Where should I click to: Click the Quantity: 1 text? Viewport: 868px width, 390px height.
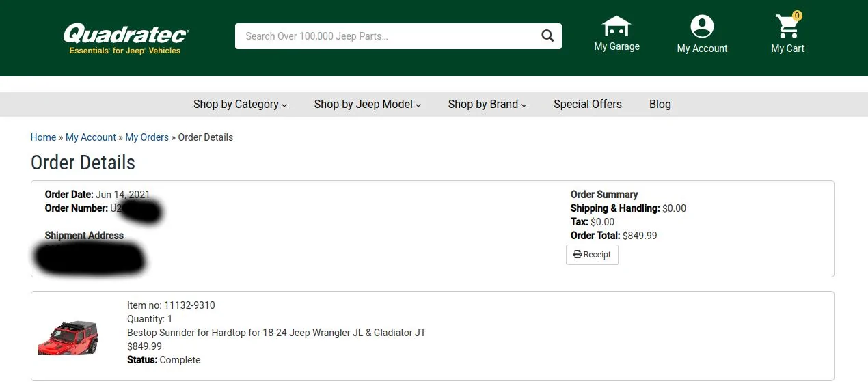pyautogui.click(x=150, y=319)
